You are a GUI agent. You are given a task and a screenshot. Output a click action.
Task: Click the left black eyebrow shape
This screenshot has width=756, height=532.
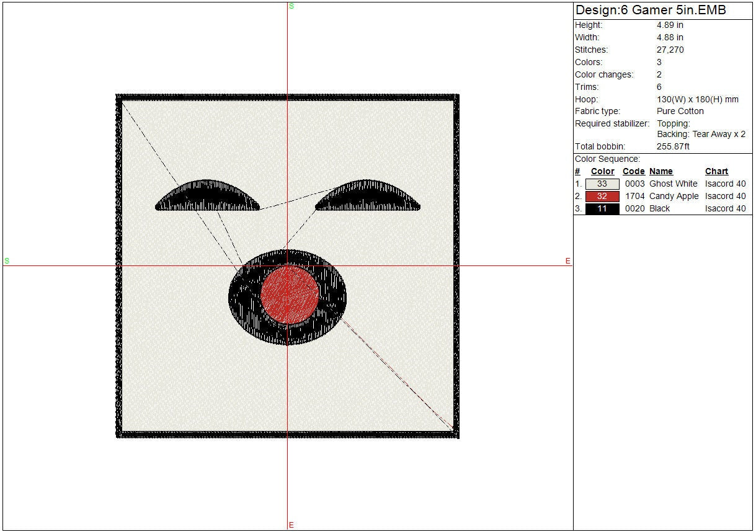coord(207,197)
